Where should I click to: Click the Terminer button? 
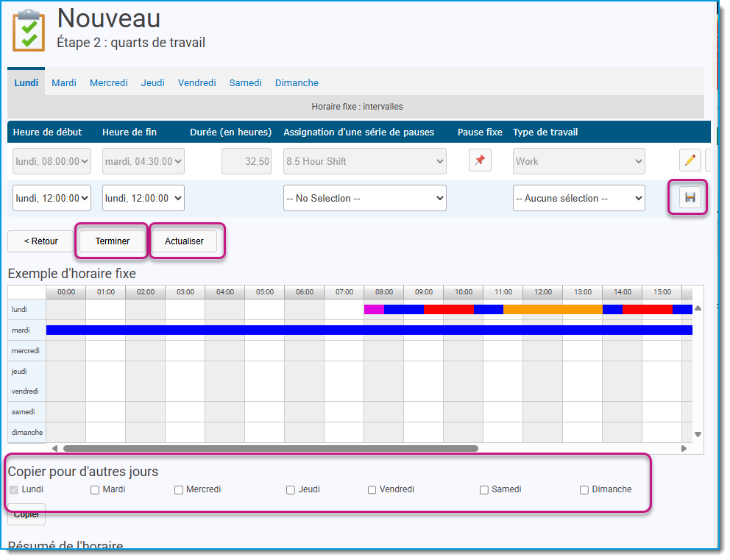pos(112,241)
